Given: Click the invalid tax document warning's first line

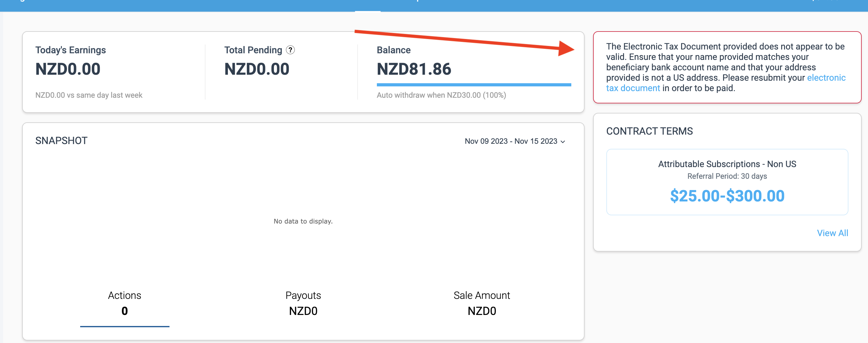Looking at the screenshot, I should pyautogui.click(x=725, y=46).
